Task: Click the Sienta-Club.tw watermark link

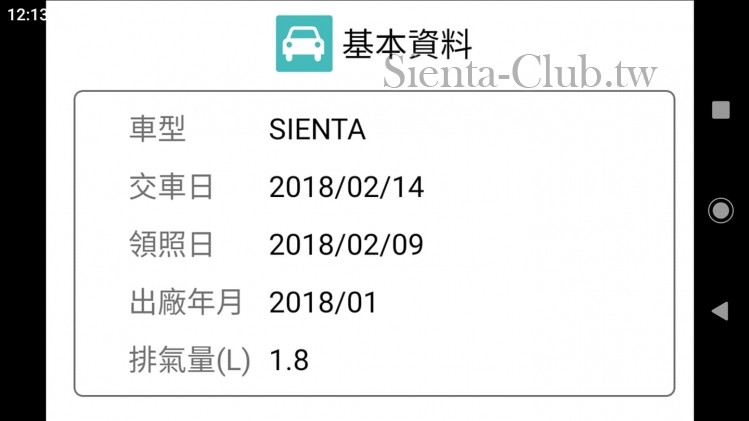Action: pos(520,72)
